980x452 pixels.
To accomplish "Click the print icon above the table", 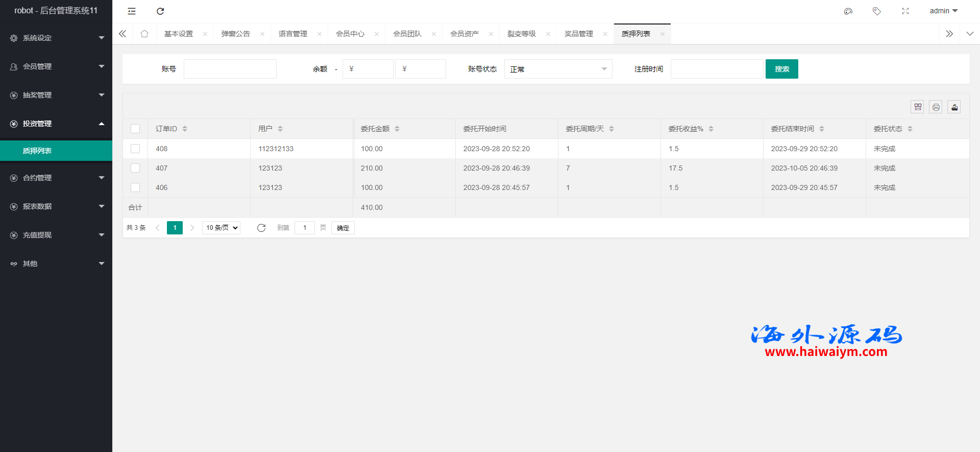I will coord(936,107).
